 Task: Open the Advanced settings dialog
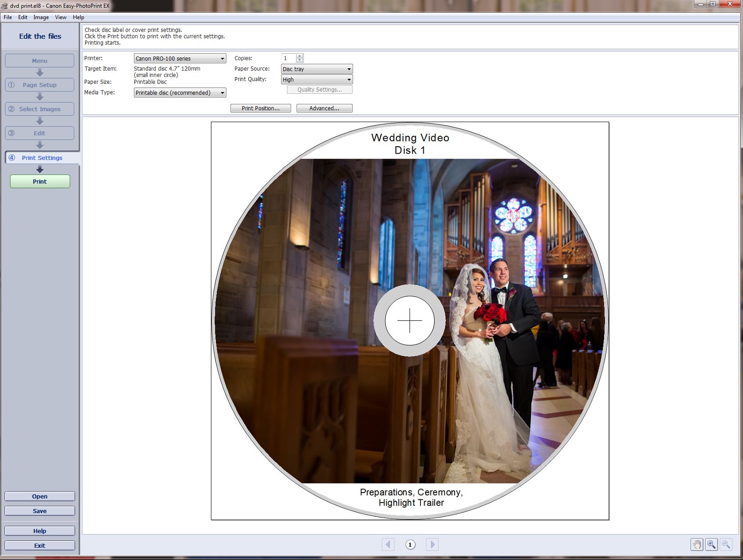[324, 108]
